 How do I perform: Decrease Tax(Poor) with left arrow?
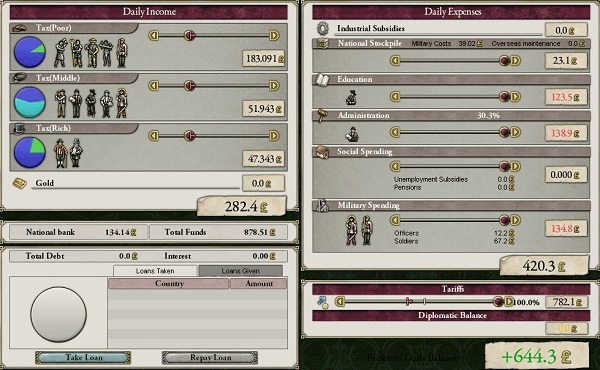coord(153,36)
